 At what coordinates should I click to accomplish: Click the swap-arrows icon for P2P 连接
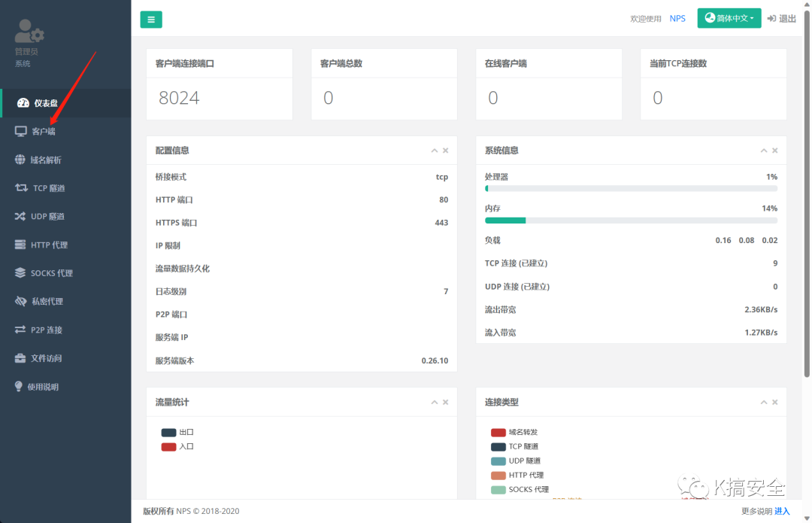coord(19,330)
